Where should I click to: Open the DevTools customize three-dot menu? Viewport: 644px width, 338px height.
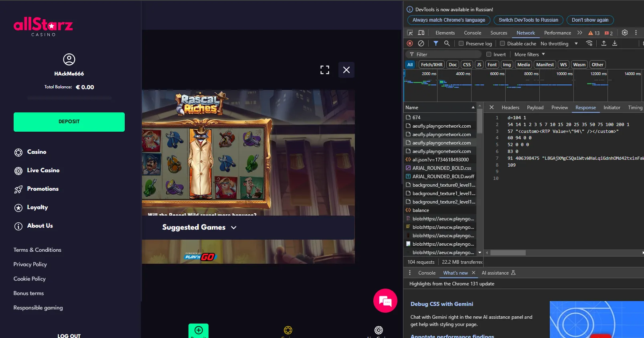pos(636,33)
